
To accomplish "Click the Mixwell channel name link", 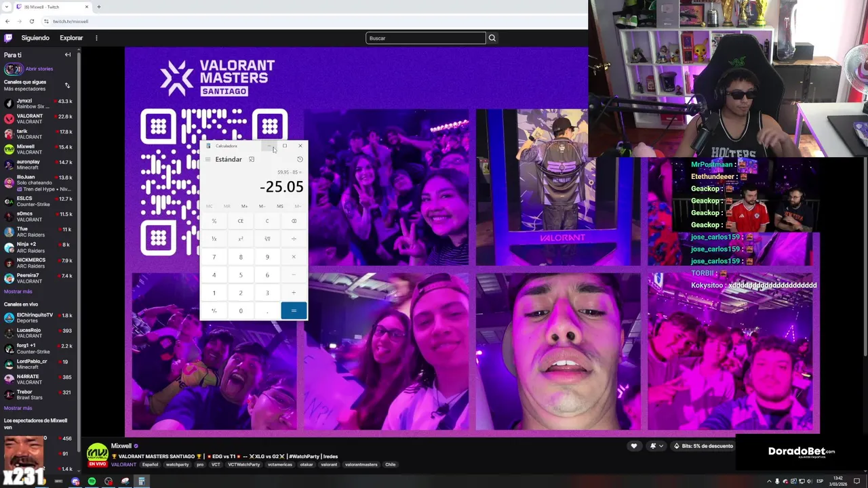I will point(121,446).
